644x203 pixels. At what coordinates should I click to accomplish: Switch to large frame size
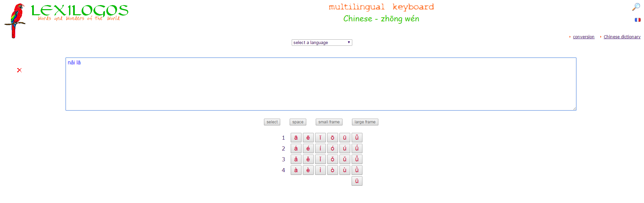365,122
